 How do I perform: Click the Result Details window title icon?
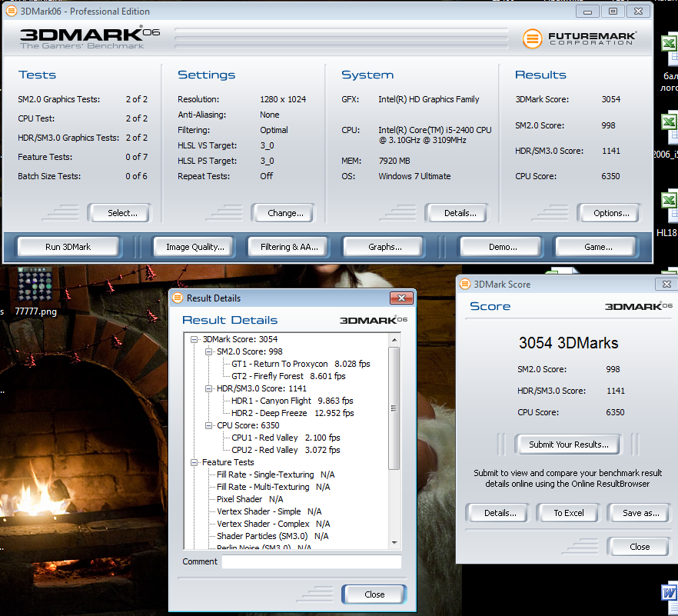coord(178,298)
